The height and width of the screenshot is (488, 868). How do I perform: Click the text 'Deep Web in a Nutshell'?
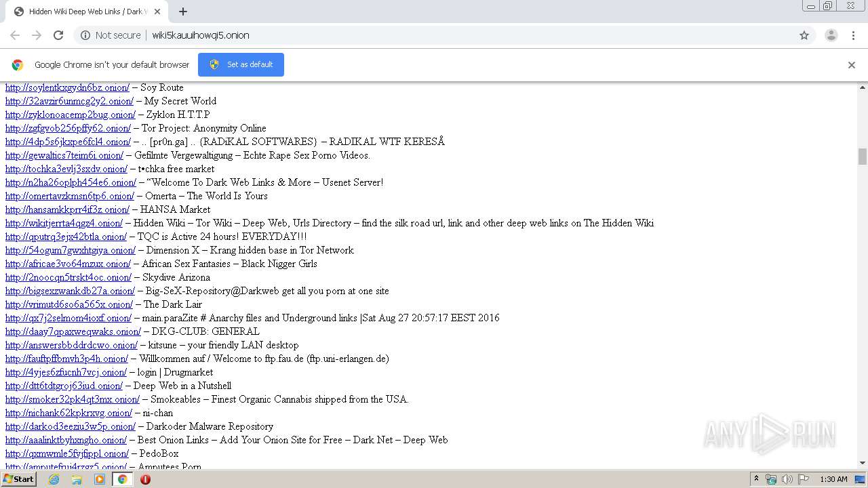click(182, 386)
